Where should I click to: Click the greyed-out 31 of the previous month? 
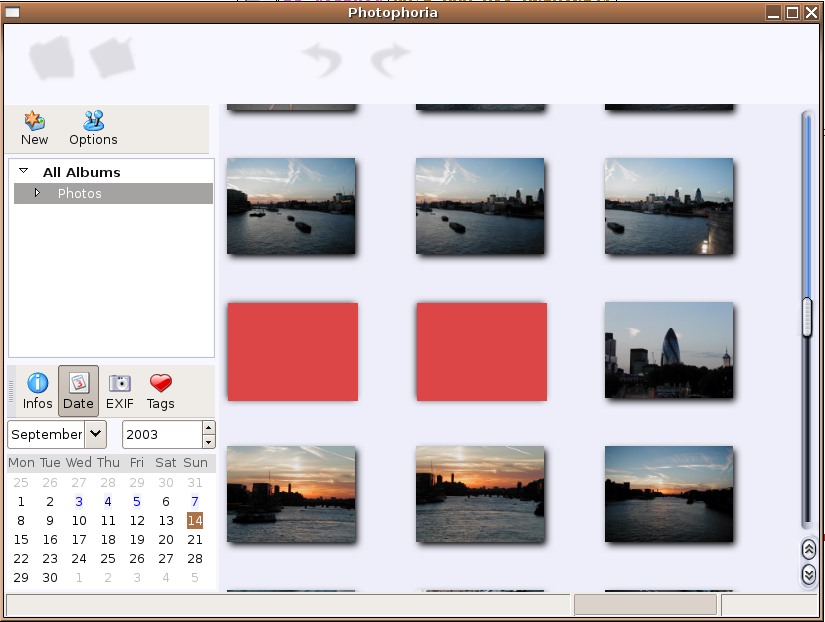coord(195,483)
